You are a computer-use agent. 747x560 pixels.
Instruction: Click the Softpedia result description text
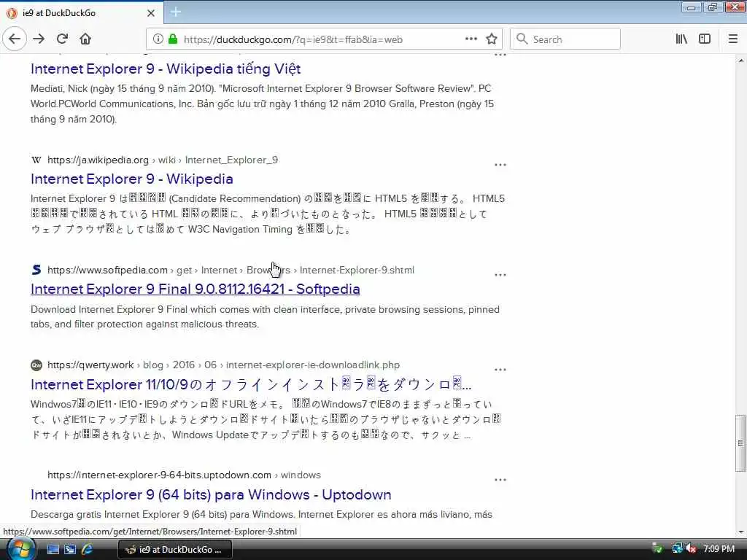click(265, 316)
